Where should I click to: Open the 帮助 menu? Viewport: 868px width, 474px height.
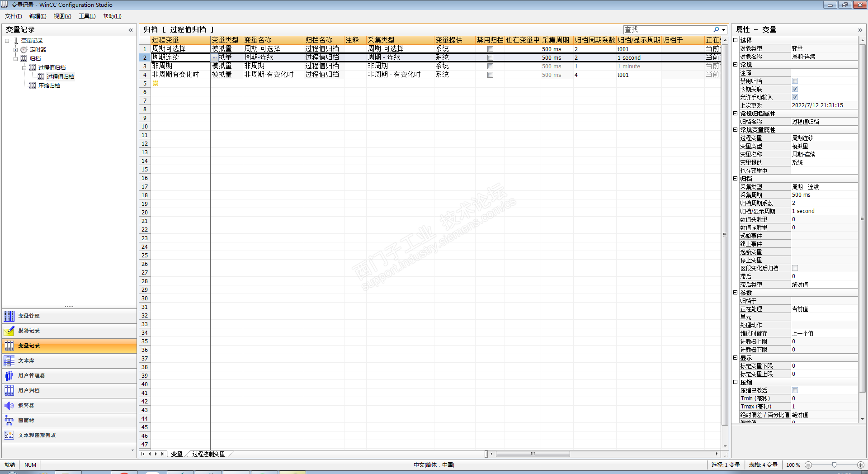pos(112,16)
